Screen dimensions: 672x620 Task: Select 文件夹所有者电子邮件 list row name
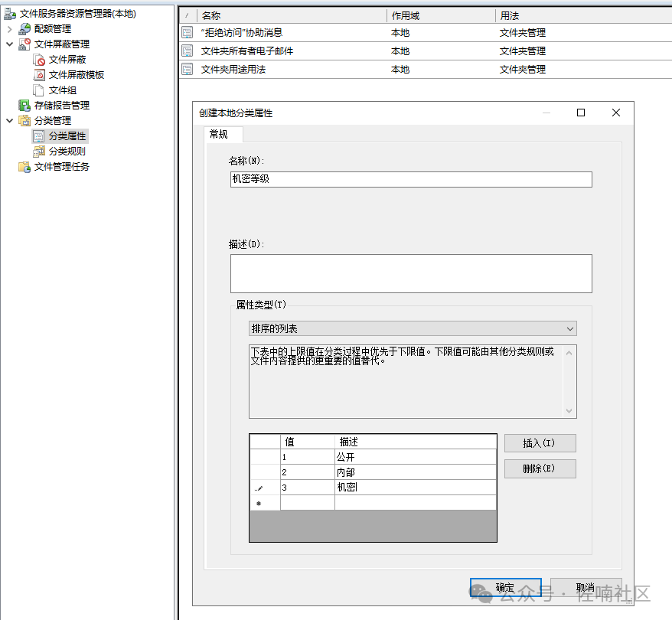[247, 51]
